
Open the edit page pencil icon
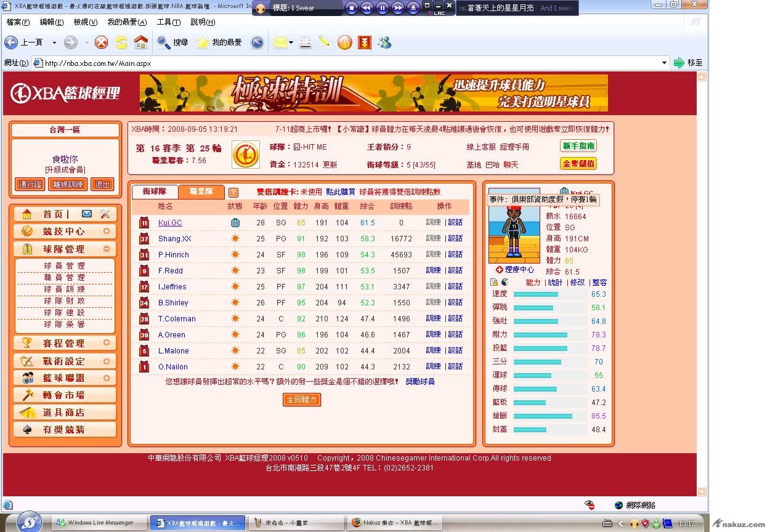point(324,42)
